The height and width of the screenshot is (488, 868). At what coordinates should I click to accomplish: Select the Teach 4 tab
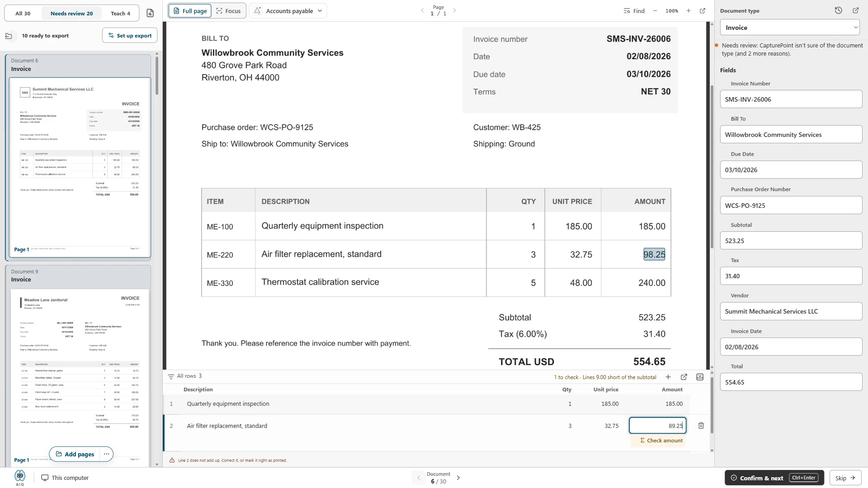point(120,13)
